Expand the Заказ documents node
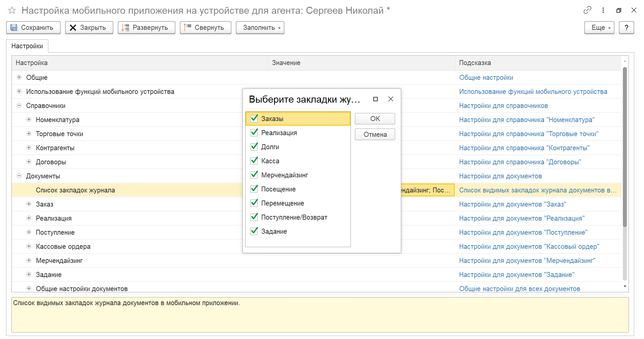Image resolution: width=644 pixels, height=339 pixels. [29, 204]
